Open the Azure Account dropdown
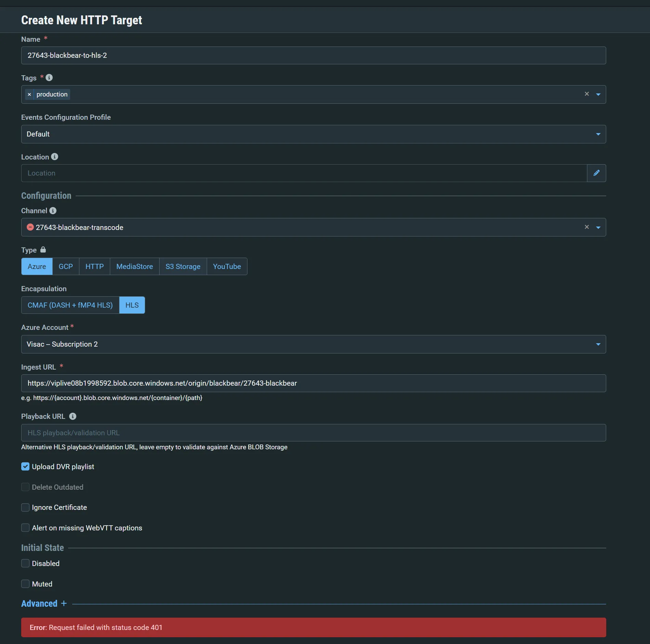 314,344
